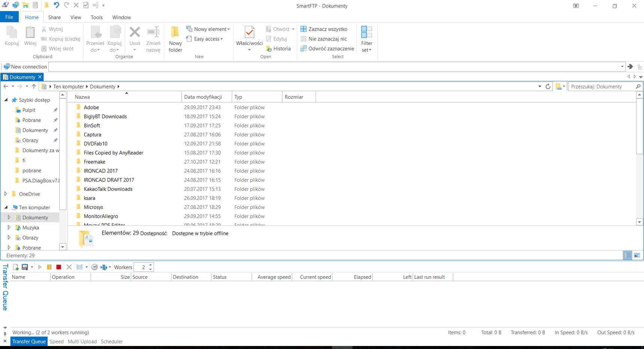644x349 pixels.
Task: Close the Dokumenty tab
Action: [40, 77]
